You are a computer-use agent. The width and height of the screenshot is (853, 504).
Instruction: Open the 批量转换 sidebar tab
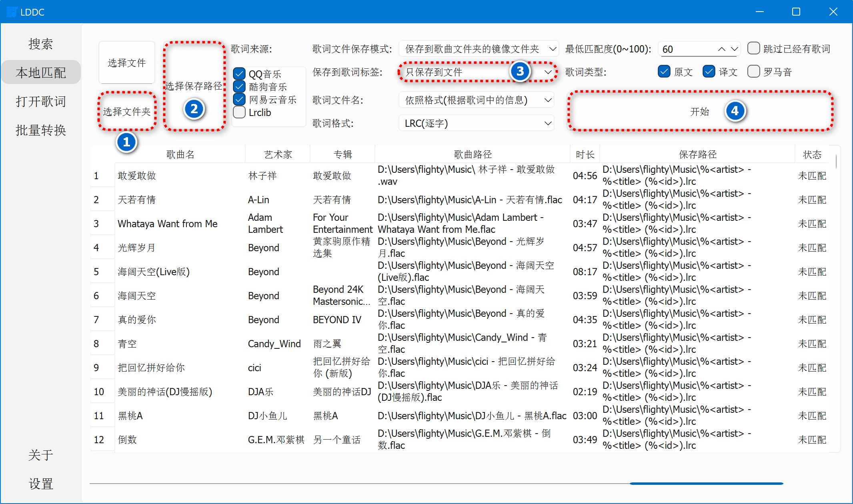[40, 130]
